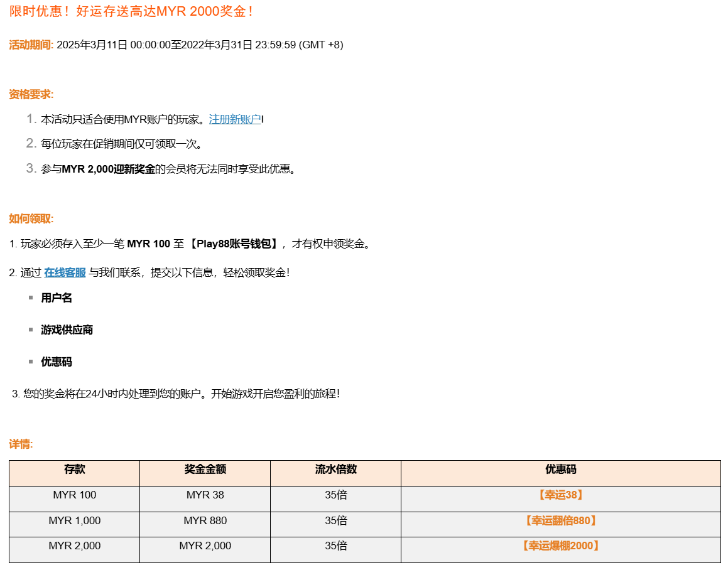Select promo code 【幸运38】 in table
Image resolution: width=728 pixels, height=570 pixels.
(x=560, y=495)
